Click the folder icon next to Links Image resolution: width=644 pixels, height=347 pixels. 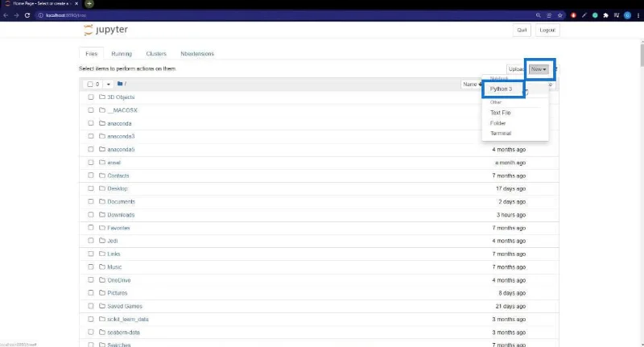tap(102, 254)
